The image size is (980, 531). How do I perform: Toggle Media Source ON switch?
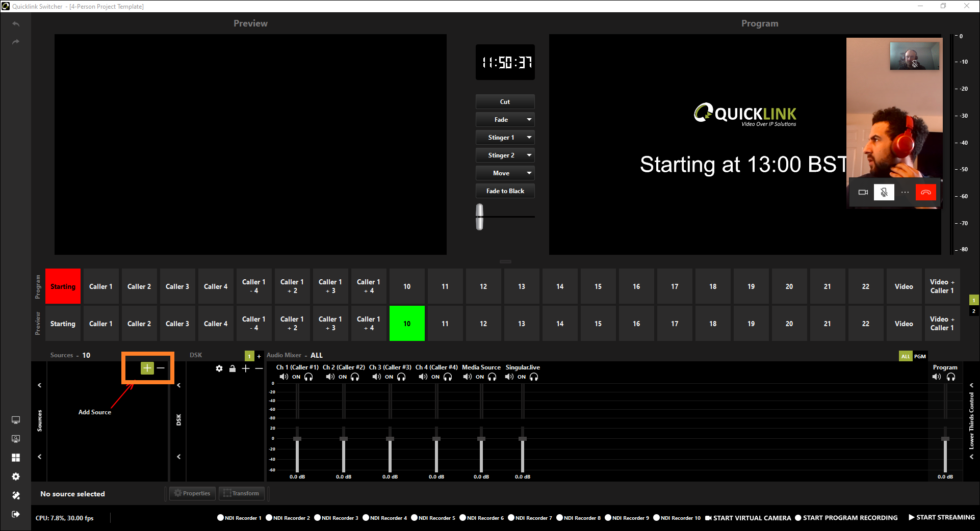point(480,377)
